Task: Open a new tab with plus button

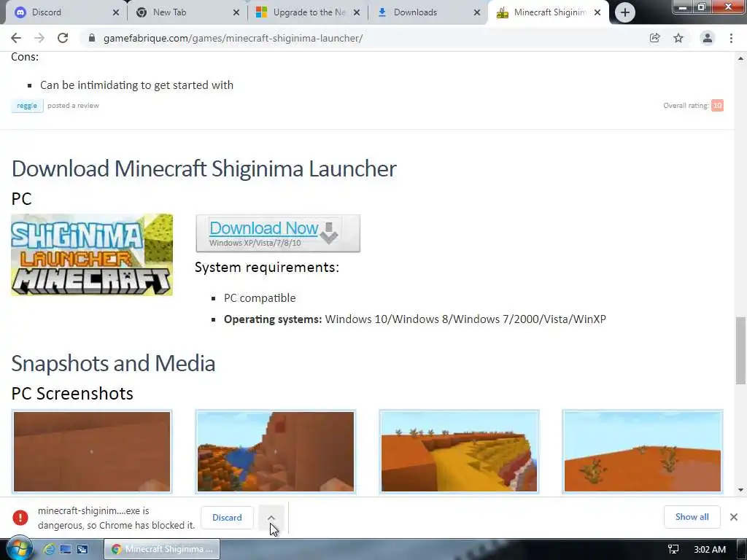Action: coord(625,12)
